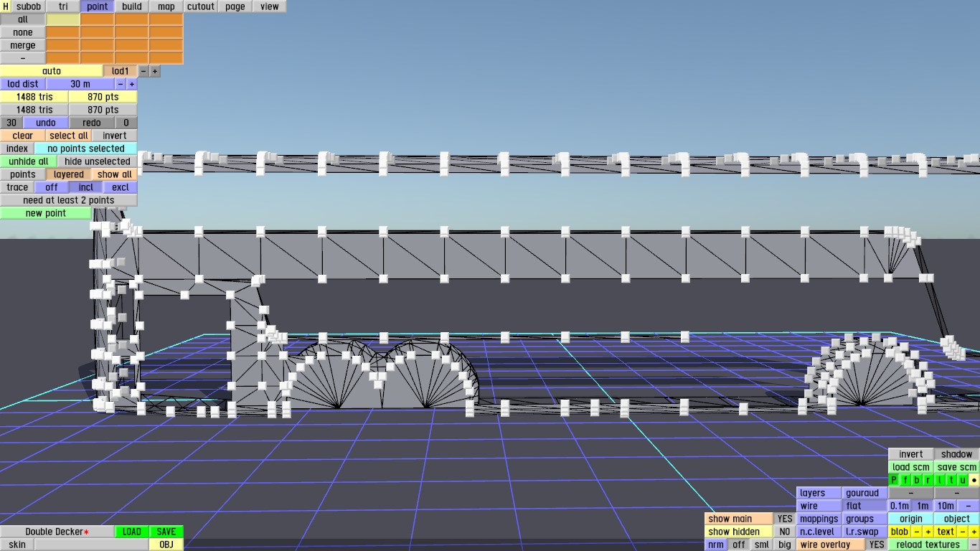
Task: Click unhide all
Action: [x=29, y=161]
